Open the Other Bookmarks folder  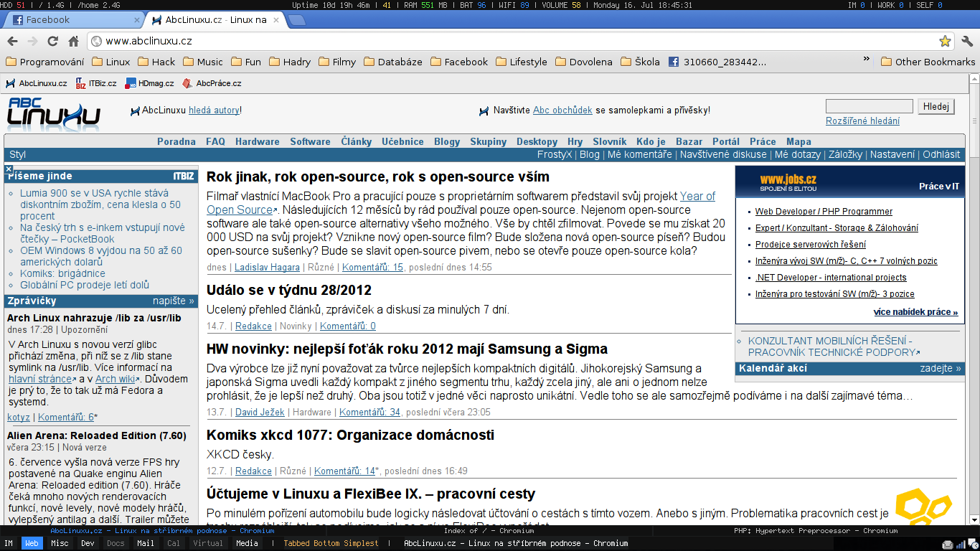tap(928, 62)
